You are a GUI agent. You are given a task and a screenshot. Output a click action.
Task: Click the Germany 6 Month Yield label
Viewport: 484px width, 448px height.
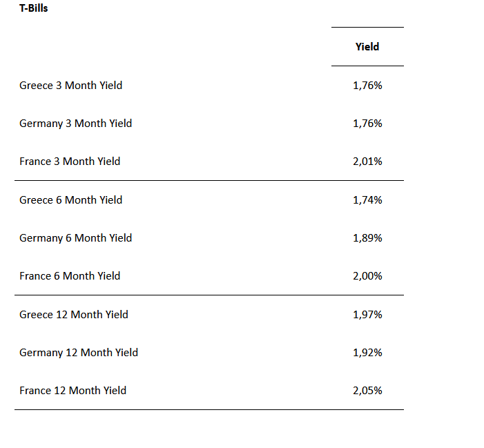(x=75, y=238)
